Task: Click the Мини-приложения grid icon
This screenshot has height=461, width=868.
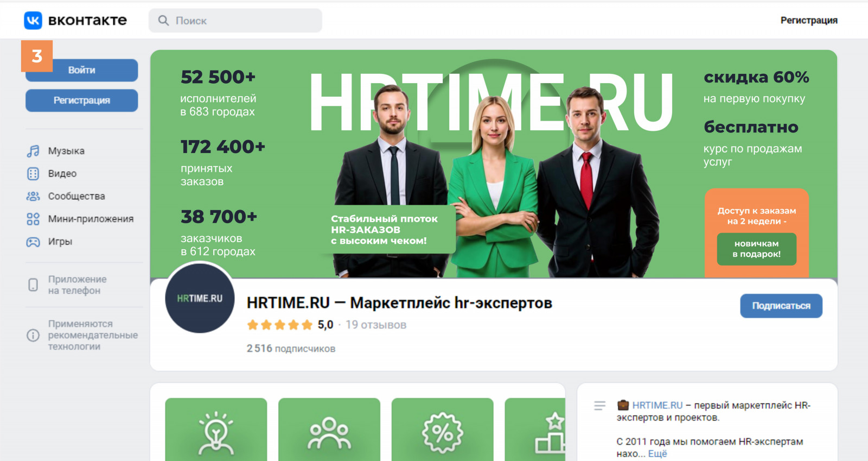Action: click(33, 219)
